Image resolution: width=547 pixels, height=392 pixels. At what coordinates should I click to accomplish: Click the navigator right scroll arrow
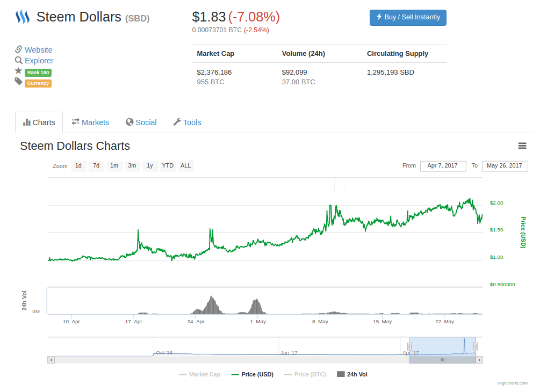pyautogui.click(x=479, y=360)
